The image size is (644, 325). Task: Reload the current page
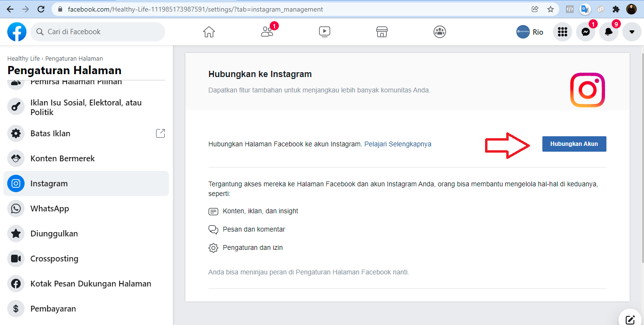pos(41,9)
